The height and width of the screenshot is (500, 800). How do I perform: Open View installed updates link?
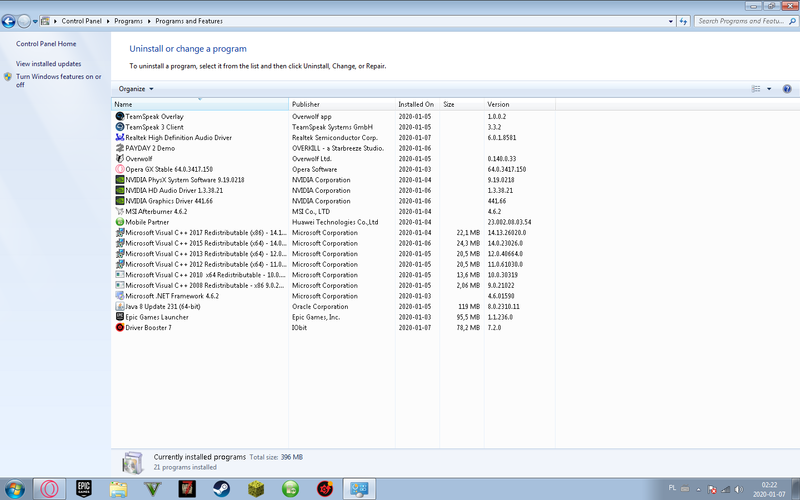pyautogui.click(x=48, y=64)
